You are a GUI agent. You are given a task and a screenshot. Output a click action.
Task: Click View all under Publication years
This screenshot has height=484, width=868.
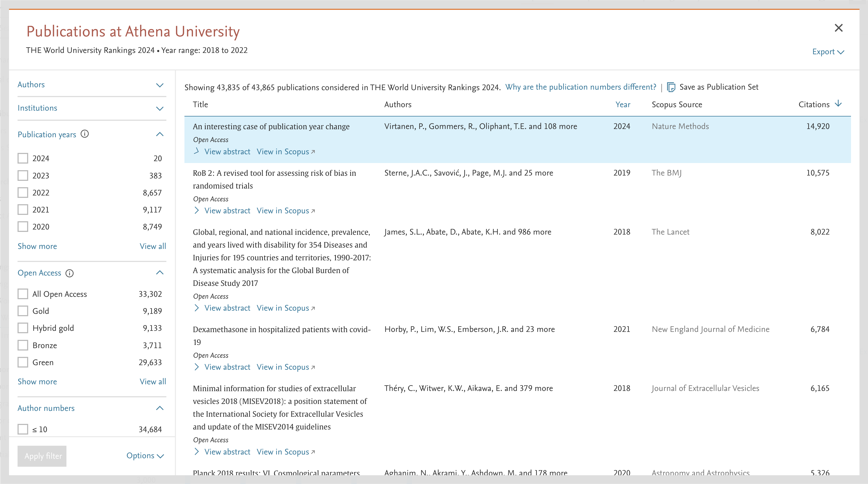[x=153, y=246]
